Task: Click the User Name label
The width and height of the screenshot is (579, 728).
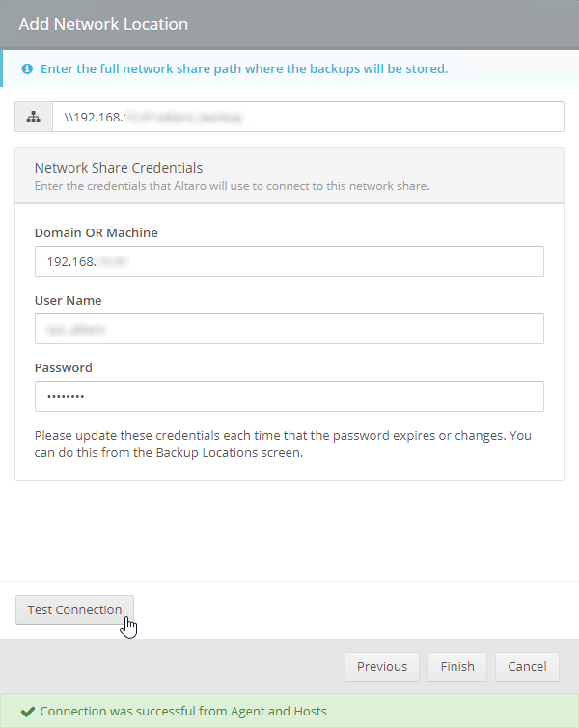Action: click(x=68, y=301)
